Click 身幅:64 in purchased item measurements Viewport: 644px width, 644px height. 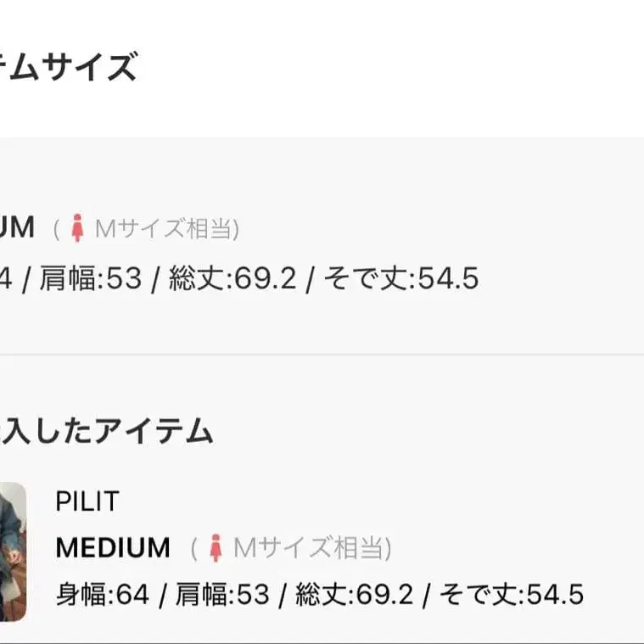click(x=102, y=594)
